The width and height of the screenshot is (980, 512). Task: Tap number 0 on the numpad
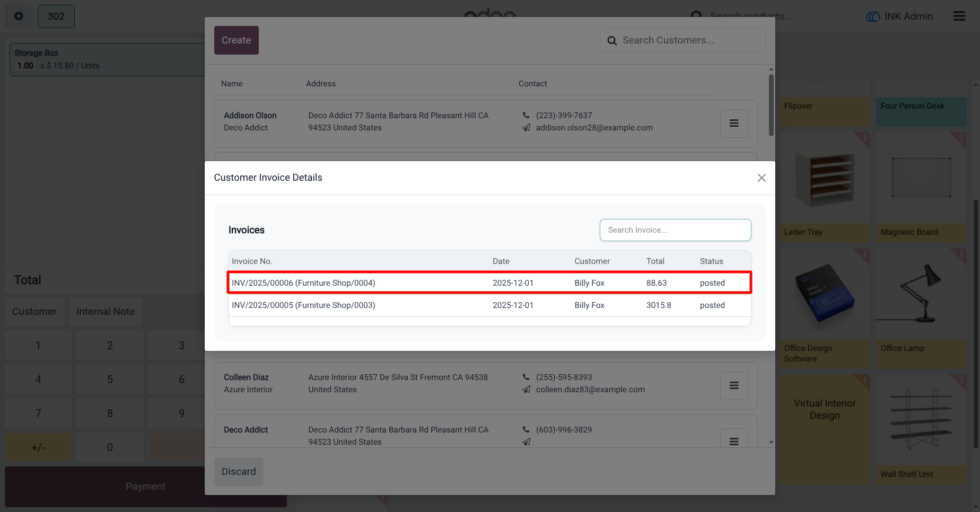pyautogui.click(x=110, y=447)
